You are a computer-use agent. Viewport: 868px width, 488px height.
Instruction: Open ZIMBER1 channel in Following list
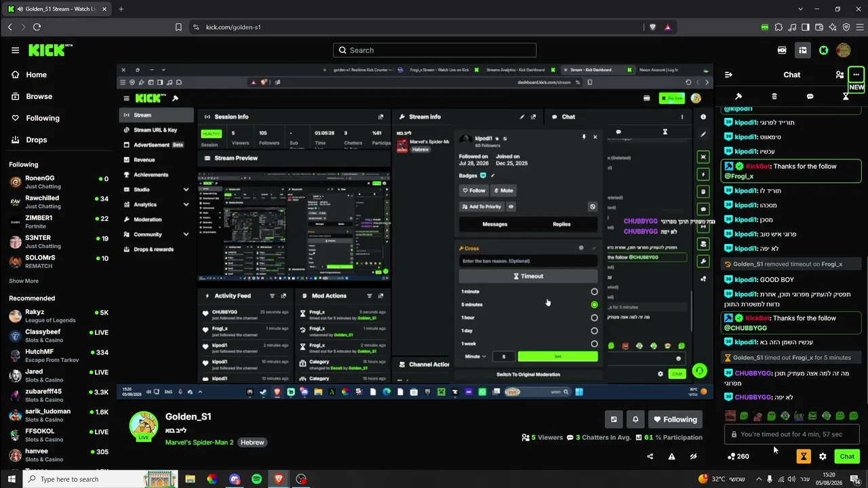pyautogui.click(x=58, y=222)
